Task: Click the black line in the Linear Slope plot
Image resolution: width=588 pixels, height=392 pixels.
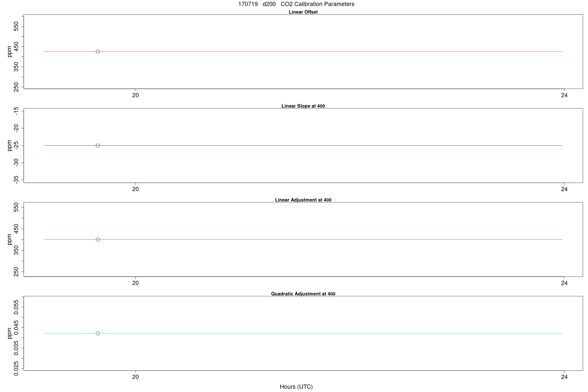Action: tap(303, 146)
